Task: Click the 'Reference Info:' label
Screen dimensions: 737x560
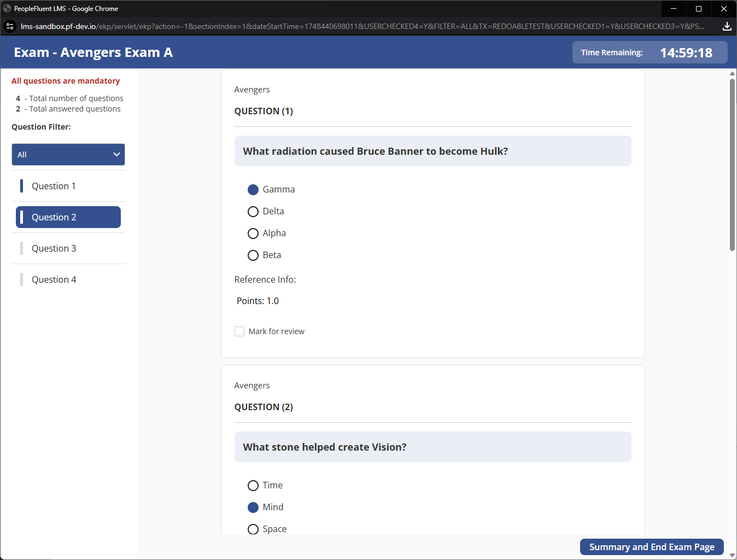Action: pos(265,279)
